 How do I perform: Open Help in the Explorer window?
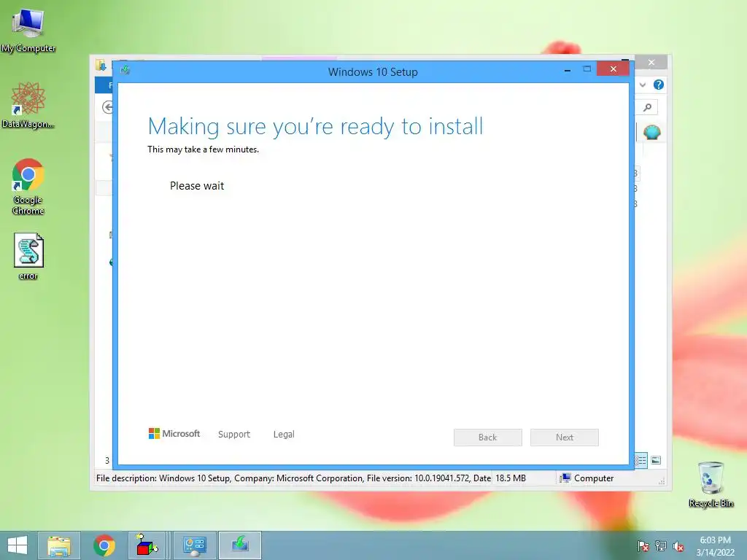tap(659, 85)
